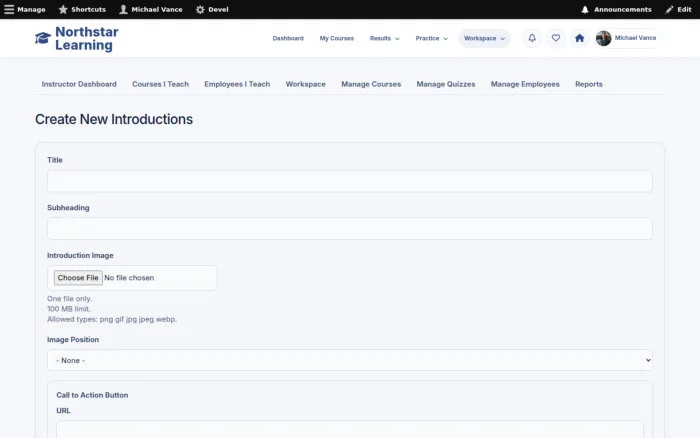Click Michael Vance in the admin toolbar

click(157, 9)
